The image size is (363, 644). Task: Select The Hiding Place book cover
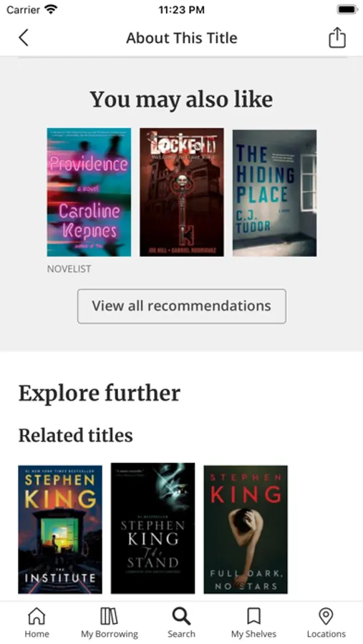[x=275, y=192]
